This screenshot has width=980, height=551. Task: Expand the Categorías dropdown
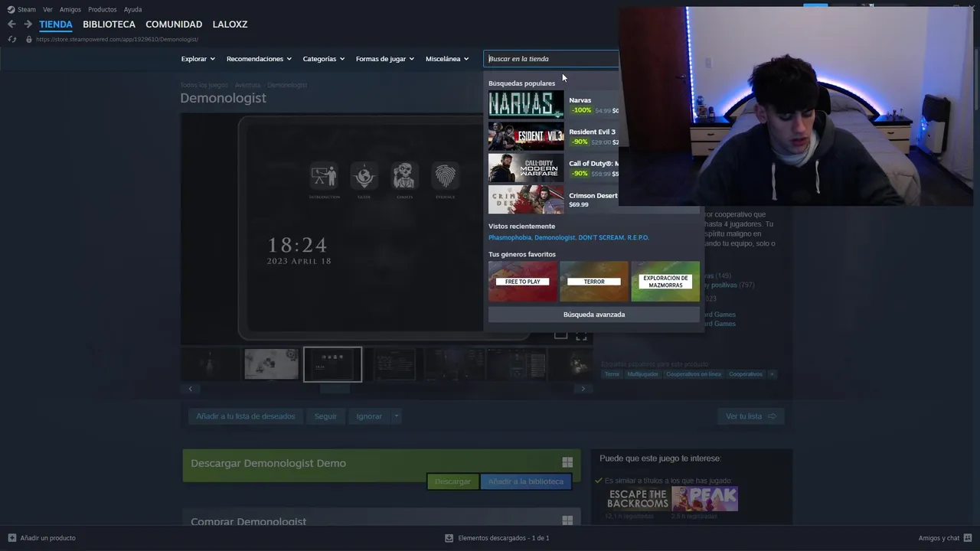[324, 59]
